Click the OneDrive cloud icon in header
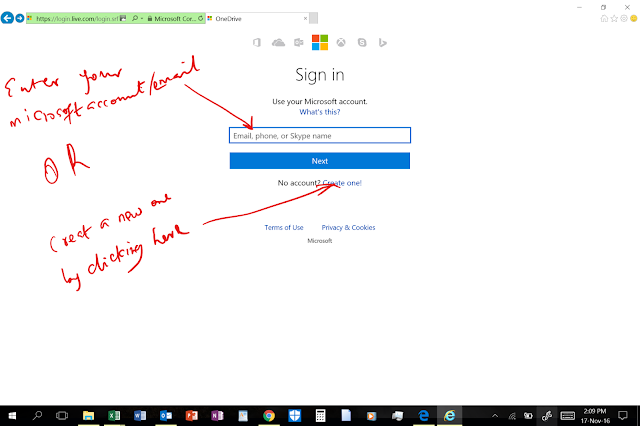This screenshot has height=426, width=640. pyautogui.click(x=278, y=42)
